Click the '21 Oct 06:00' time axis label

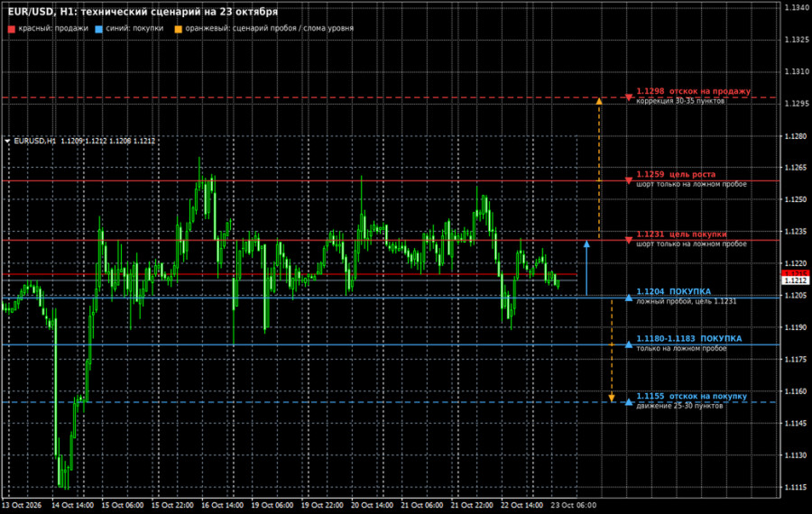click(422, 505)
